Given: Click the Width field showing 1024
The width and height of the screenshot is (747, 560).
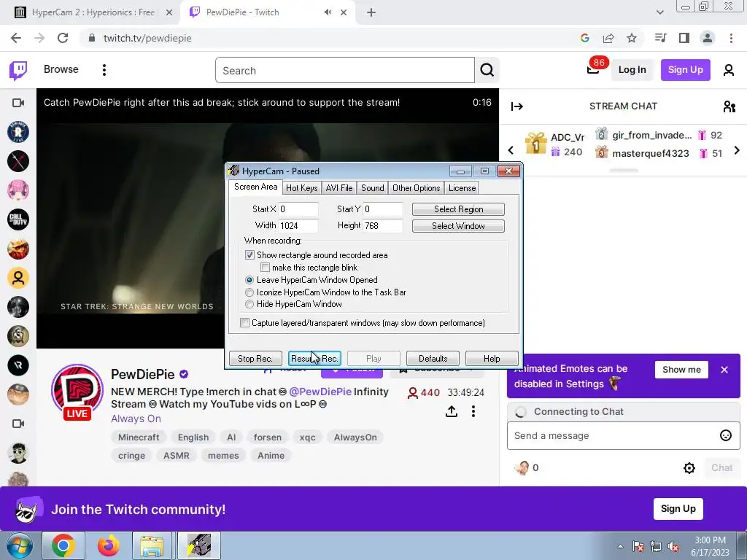Looking at the screenshot, I should pos(298,226).
